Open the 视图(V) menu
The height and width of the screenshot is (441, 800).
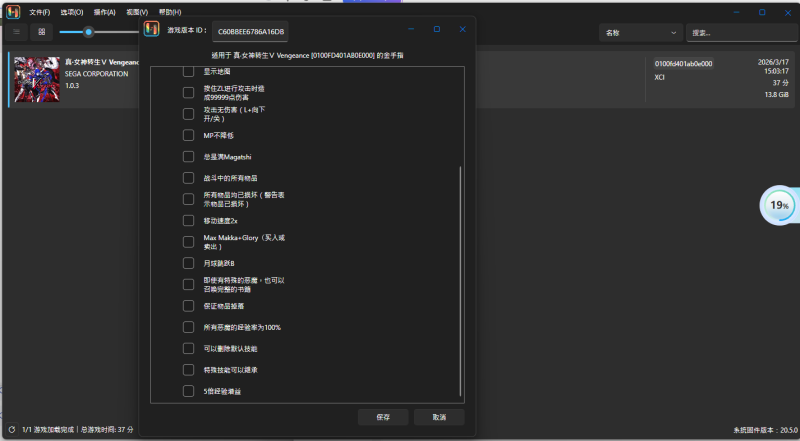137,12
